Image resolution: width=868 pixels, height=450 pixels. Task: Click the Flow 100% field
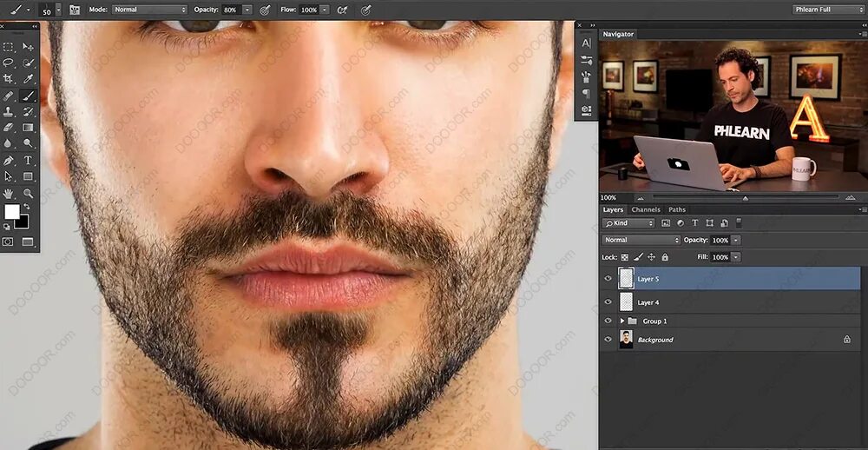click(308, 10)
